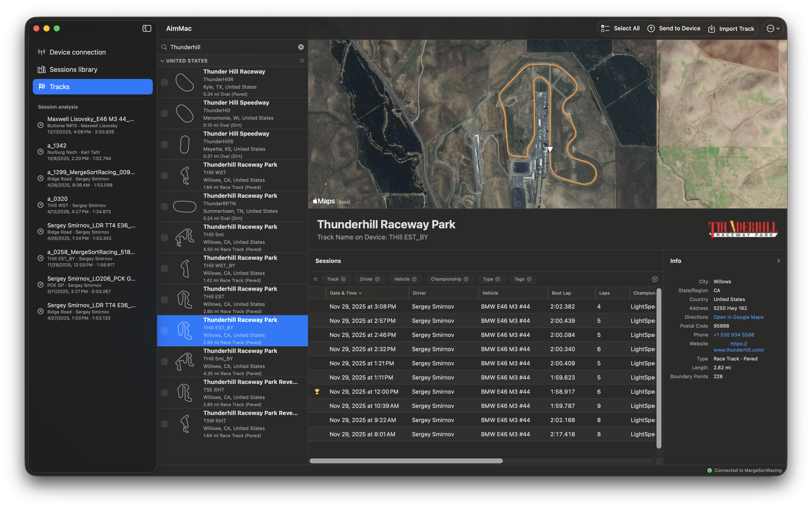
Task: Open the more options ellipsis menu
Action: 773,29
